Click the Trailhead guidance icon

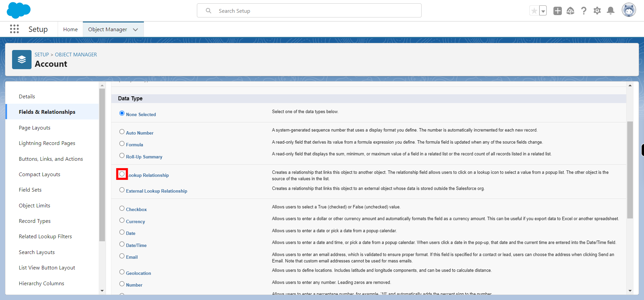(x=570, y=11)
